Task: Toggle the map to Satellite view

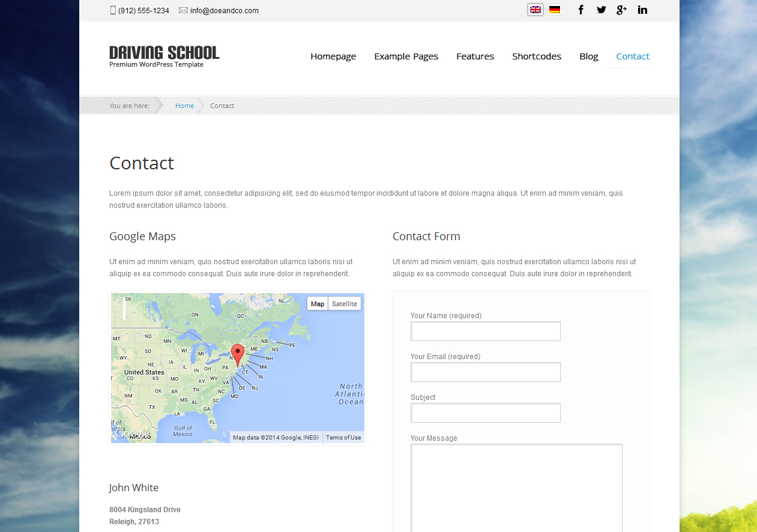Action: tap(344, 303)
